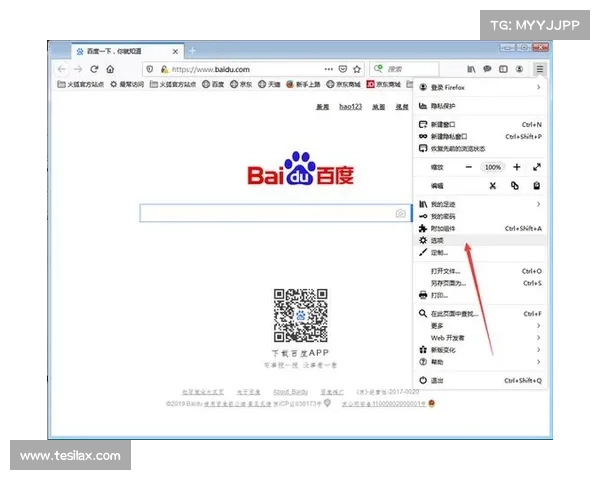The width and height of the screenshot is (600, 480).
Task: Click the camera icon in Baidu search box
Action: [x=400, y=213]
